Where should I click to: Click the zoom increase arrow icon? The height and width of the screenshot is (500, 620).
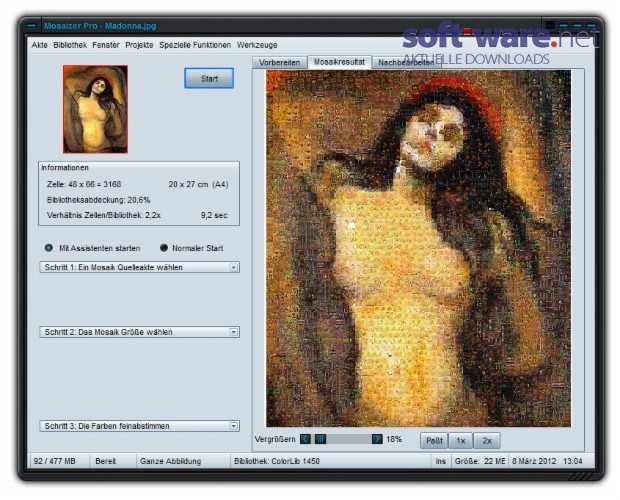coord(377,439)
